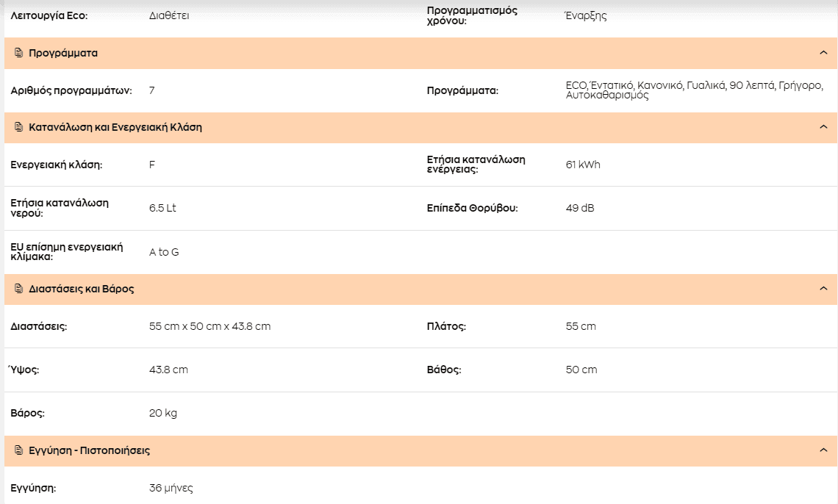Click the Κατανάλωση και Ενεργειακή Κλάση header title
The height and width of the screenshot is (504, 838).
tap(115, 127)
